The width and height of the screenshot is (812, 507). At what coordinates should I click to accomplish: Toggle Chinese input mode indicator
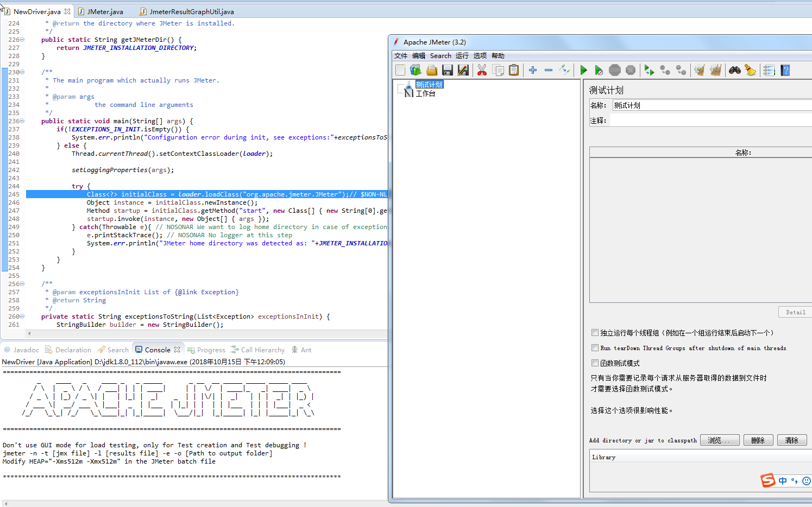pos(783,481)
